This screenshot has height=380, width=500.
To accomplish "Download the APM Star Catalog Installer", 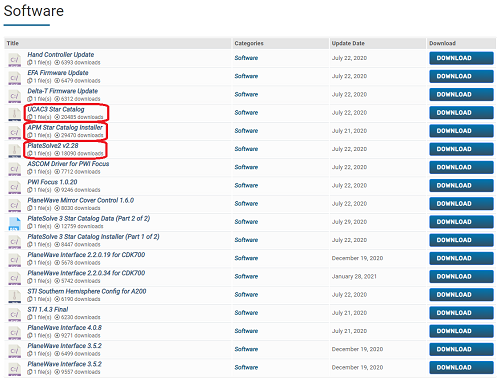I will (x=461, y=131).
